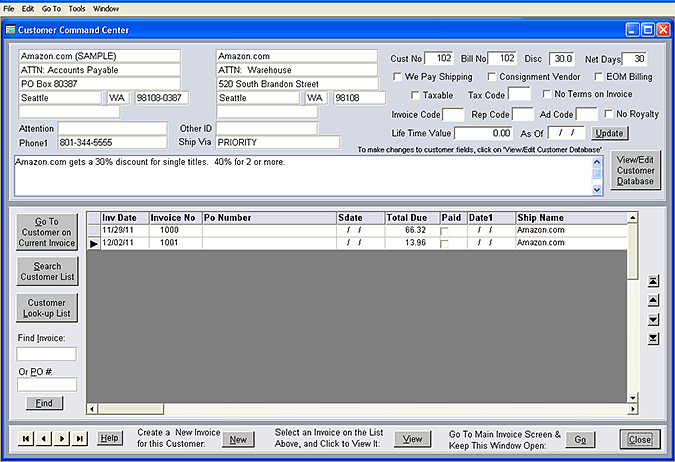Open the Tools menu

(x=77, y=8)
